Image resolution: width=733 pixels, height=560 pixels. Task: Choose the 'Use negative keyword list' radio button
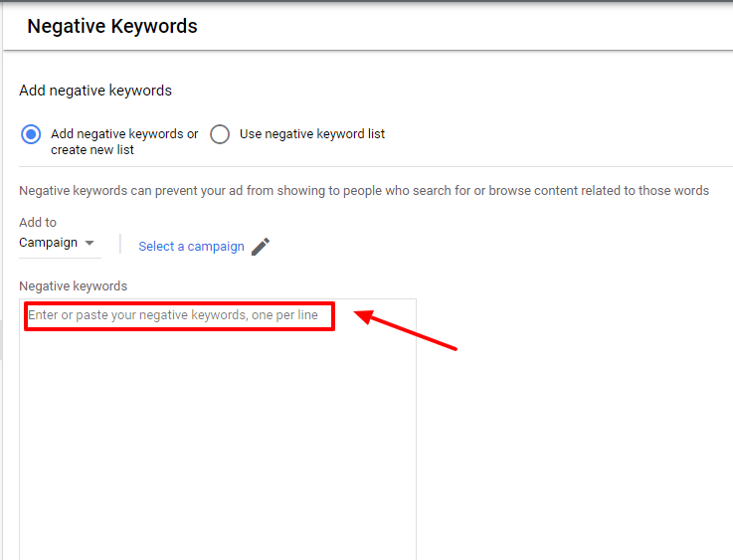(x=220, y=134)
